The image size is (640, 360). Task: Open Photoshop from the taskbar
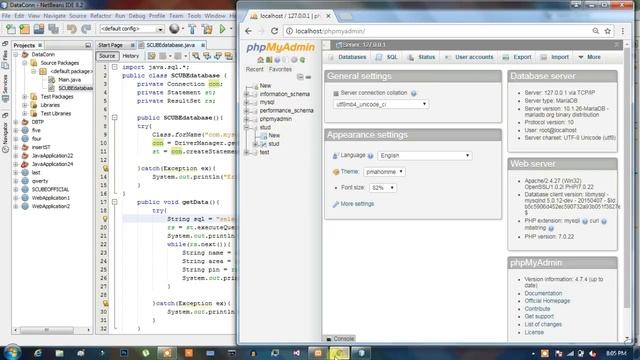[x=124, y=353]
